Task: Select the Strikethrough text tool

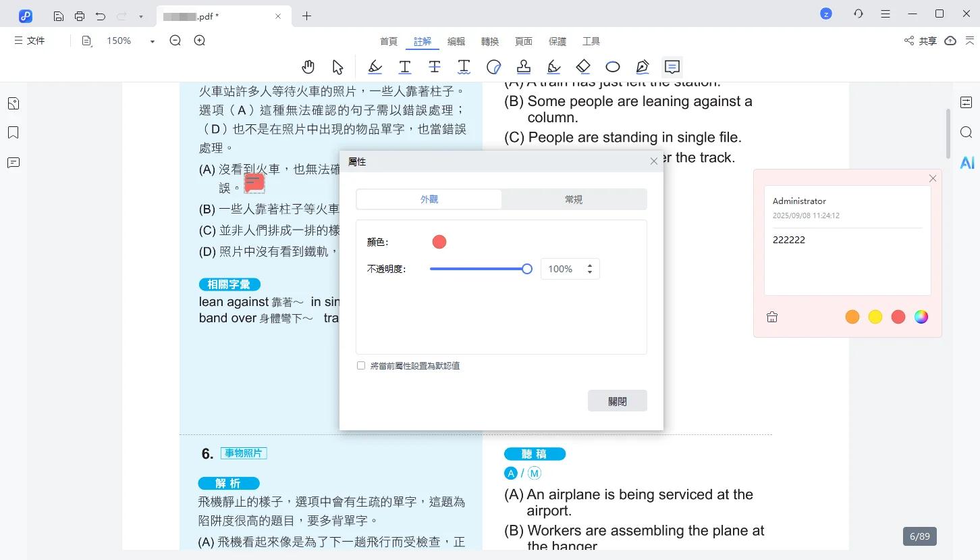Action: [434, 66]
